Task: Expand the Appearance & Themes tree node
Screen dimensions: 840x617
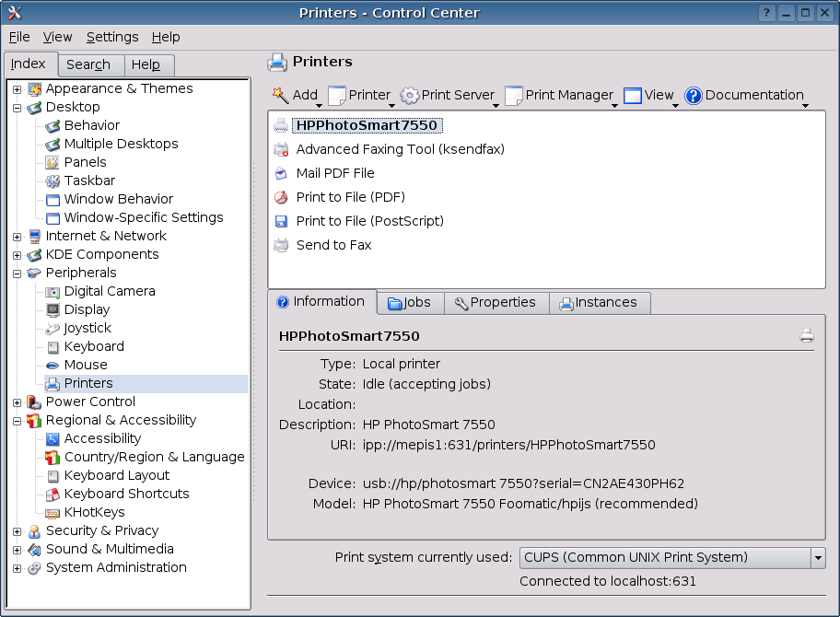Action: (x=17, y=89)
